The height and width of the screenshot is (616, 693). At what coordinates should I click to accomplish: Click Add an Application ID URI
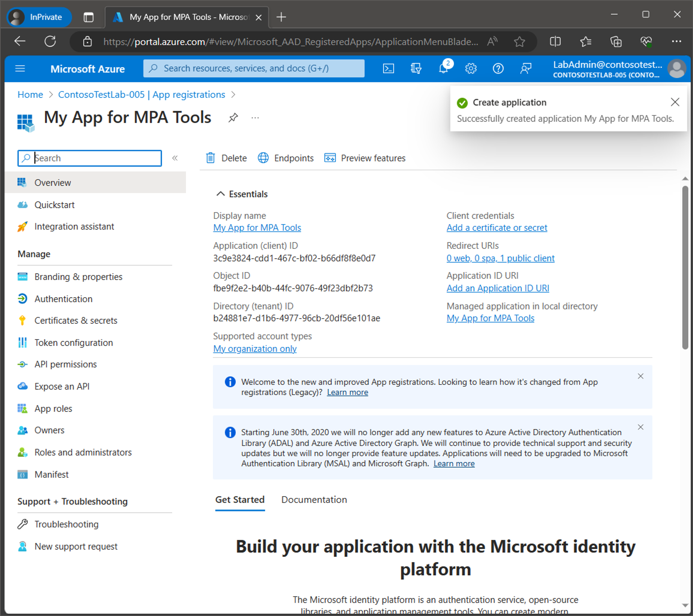(x=498, y=288)
